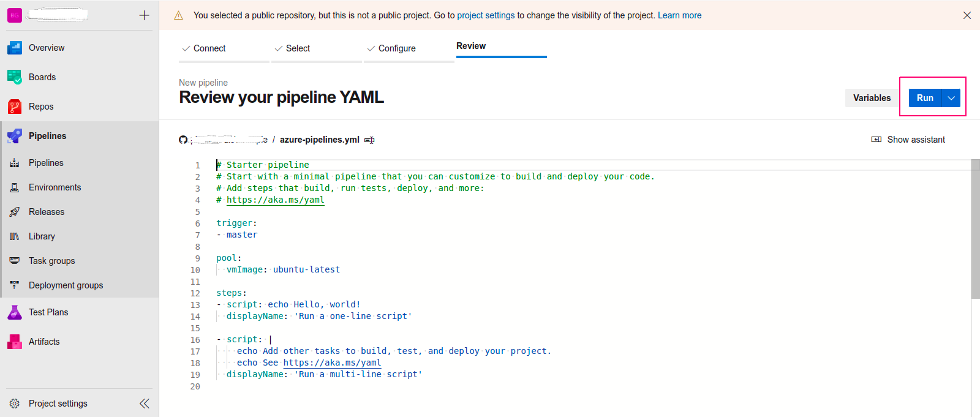Follow the project settings link in banner
The width and height of the screenshot is (980, 417).
[x=486, y=15]
